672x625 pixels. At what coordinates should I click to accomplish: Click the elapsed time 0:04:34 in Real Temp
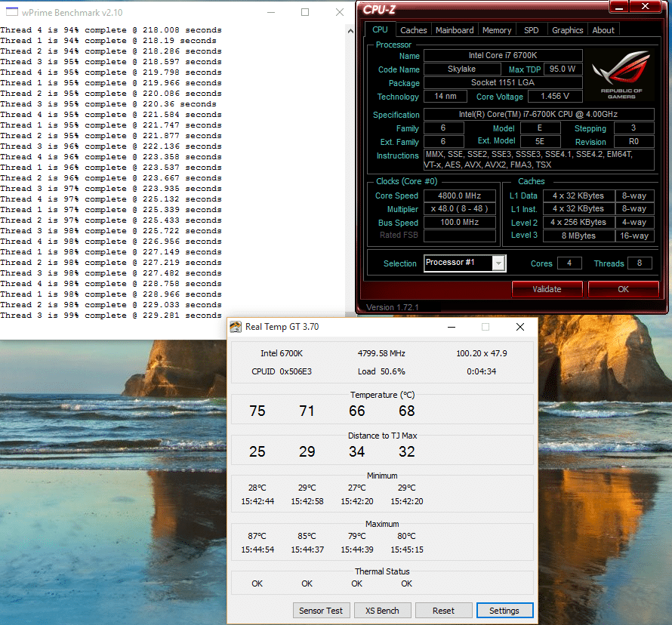coord(481,371)
